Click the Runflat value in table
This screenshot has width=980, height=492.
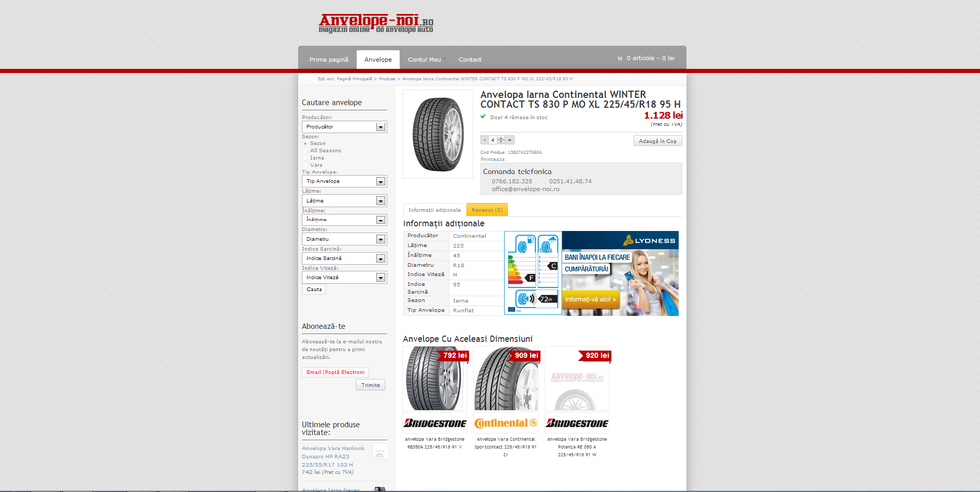[463, 310]
